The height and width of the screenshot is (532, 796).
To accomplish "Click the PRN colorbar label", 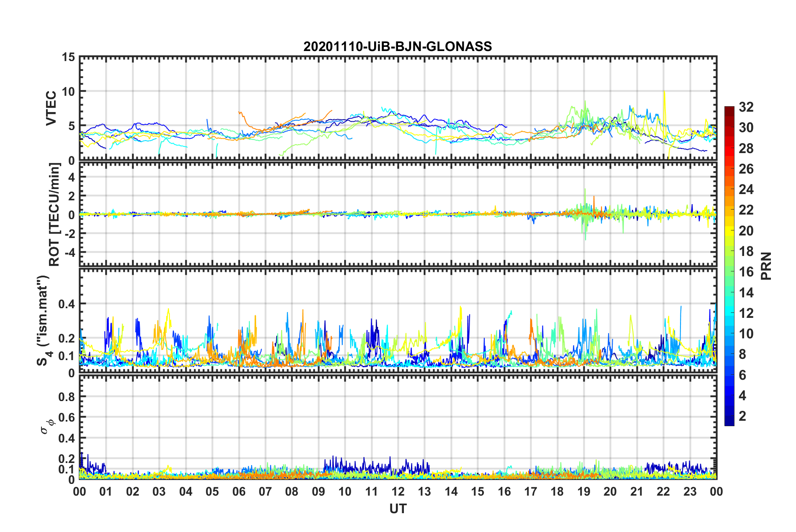I will click(766, 266).
